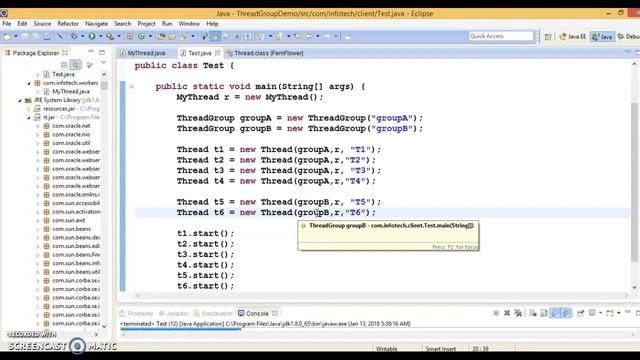
Task: Open the Display Selected Console dropdown
Action: 600,313
